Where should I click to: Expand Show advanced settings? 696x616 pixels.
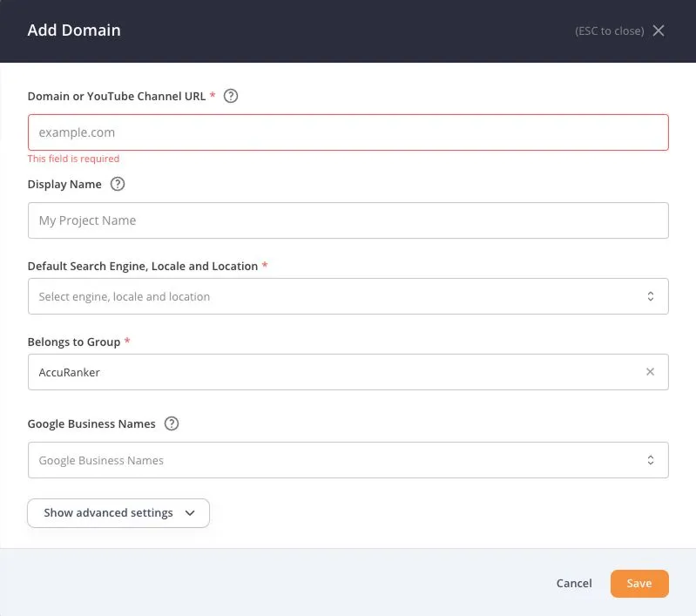(x=109, y=513)
